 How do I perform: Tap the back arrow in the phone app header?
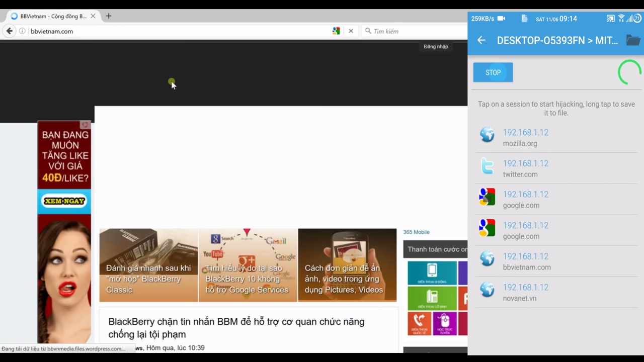(481, 41)
